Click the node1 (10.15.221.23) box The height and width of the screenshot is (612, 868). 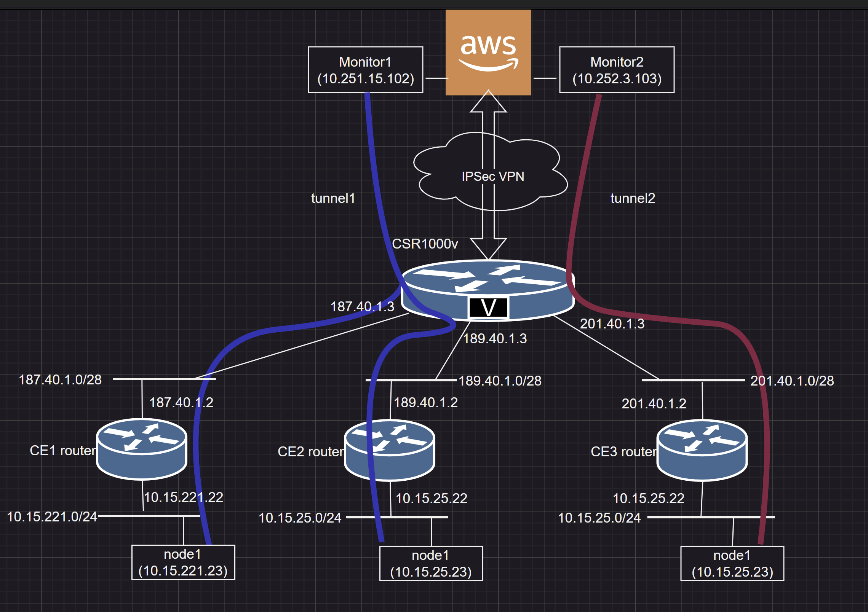pos(183,562)
